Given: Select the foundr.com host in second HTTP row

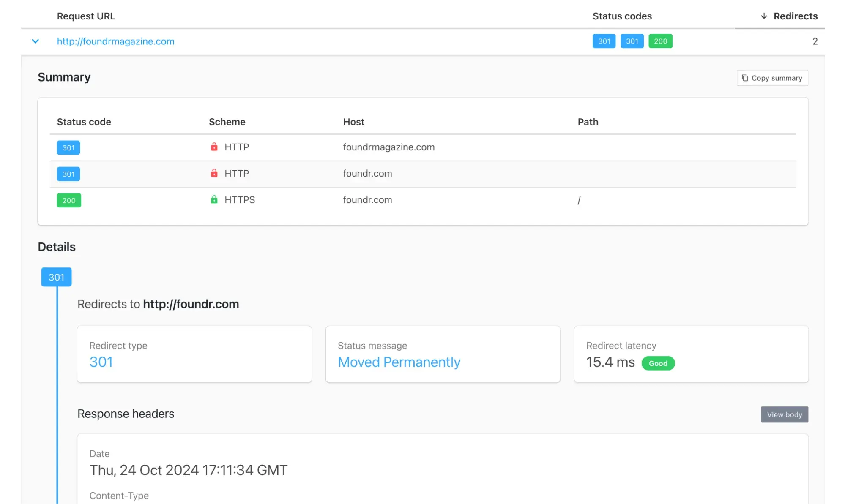Looking at the screenshot, I should (367, 174).
